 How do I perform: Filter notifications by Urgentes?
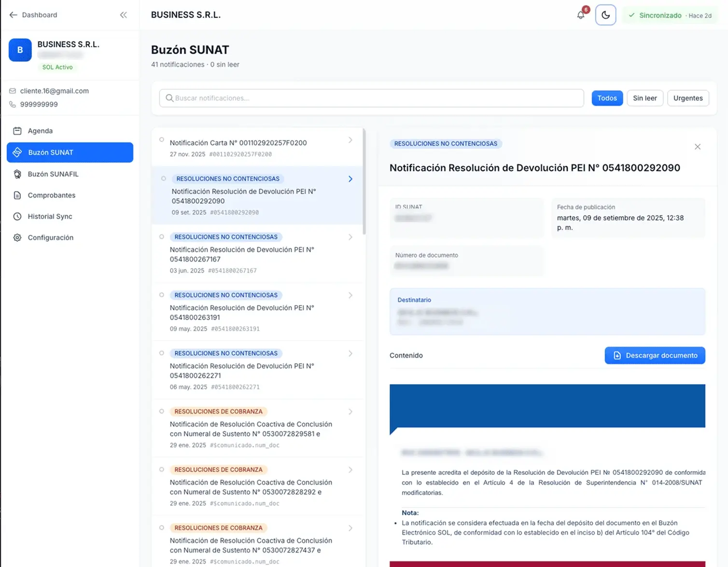(x=688, y=98)
